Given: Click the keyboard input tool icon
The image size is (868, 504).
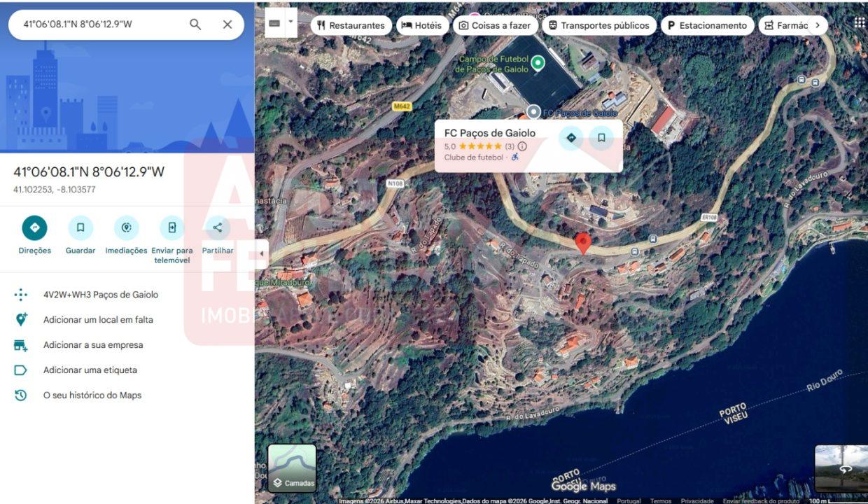Looking at the screenshot, I should click(274, 23).
